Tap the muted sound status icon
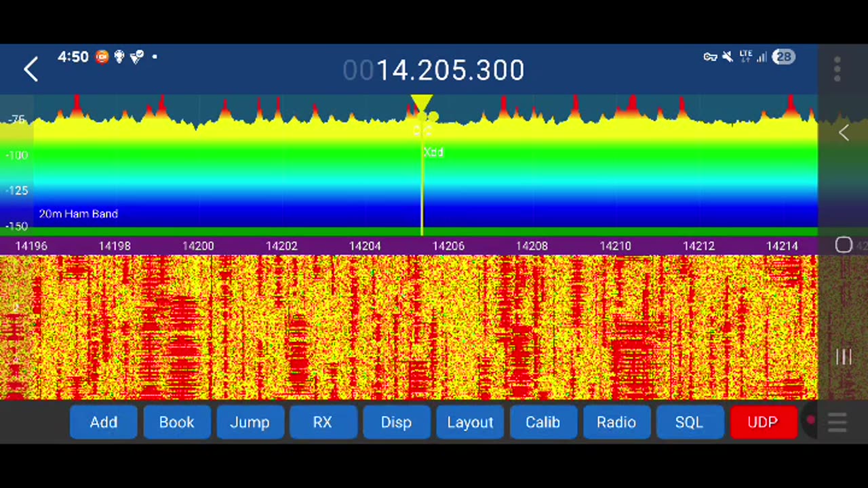Screen dimensions: 868x488 (x=728, y=57)
